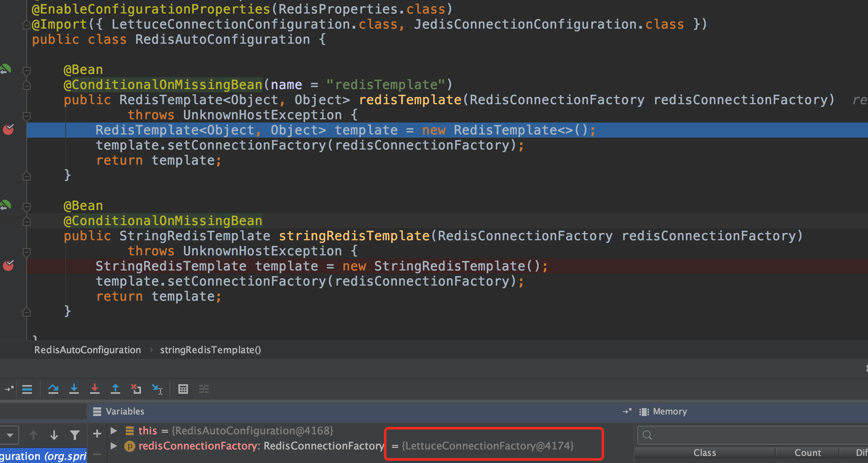This screenshot has height=463, width=868.
Task: Open the Evaluate Expression calculator icon
Action: pyautogui.click(x=183, y=389)
